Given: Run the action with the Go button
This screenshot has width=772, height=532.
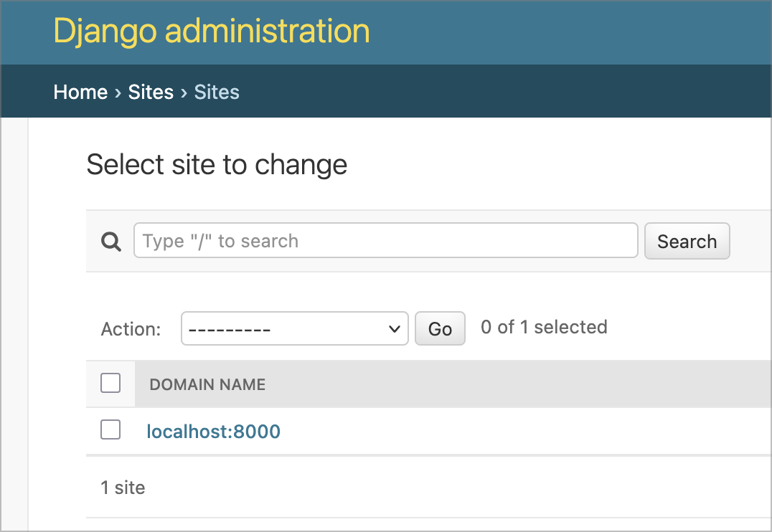Looking at the screenshot, I should tap(440, 328).
